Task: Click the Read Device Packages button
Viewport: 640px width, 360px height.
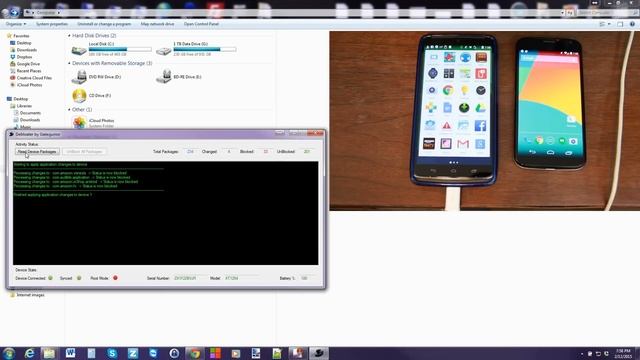Action: 37,151
